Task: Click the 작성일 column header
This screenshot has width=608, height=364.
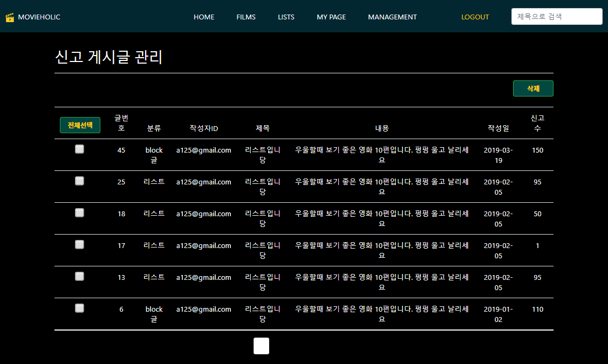Action: (x=498, y=128)
